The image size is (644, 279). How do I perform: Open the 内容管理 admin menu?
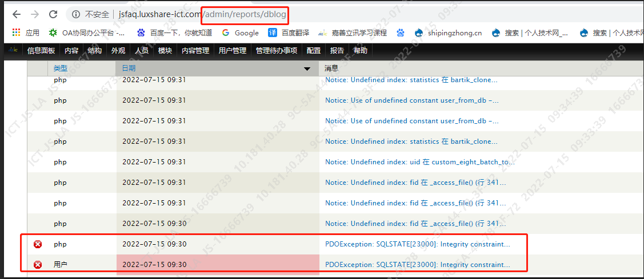(195, 51)
